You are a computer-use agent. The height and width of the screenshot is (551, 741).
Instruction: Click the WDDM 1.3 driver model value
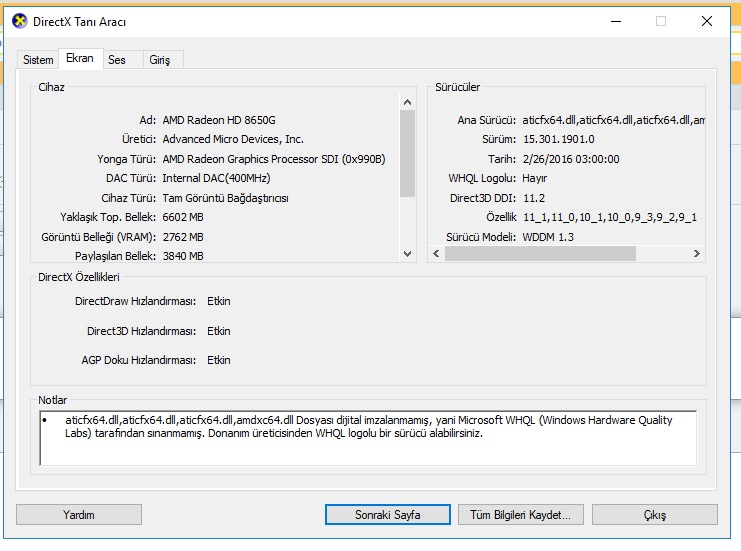point(548,237)
